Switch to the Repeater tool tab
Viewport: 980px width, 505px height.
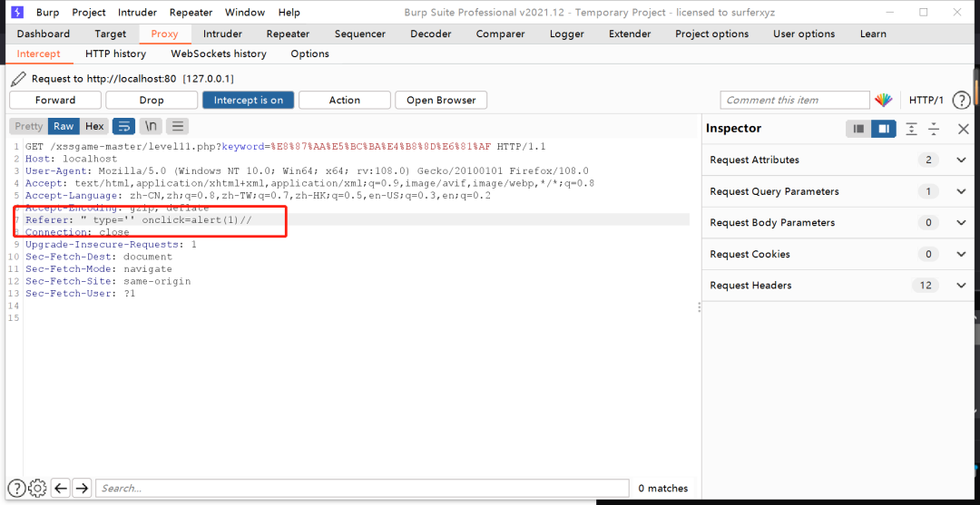coord(288,34)
